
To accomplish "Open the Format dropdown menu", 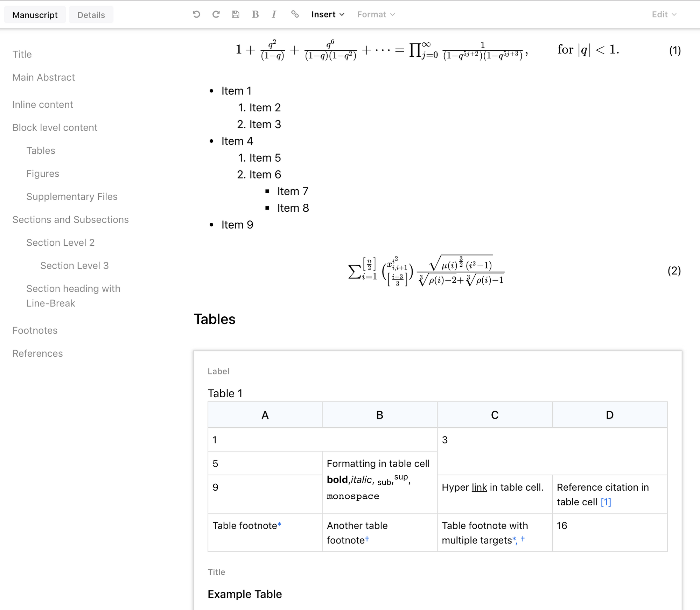I will (x=376, y=14).
